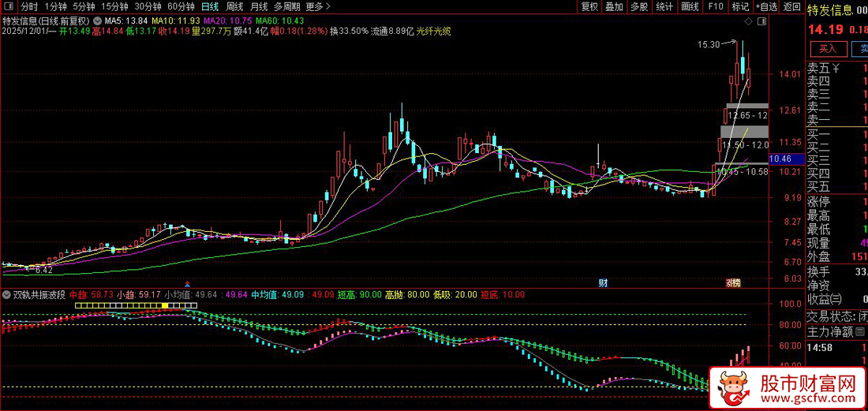
Task: Click the 中均值: 49.09 indicator value
Action: point(277,295)
